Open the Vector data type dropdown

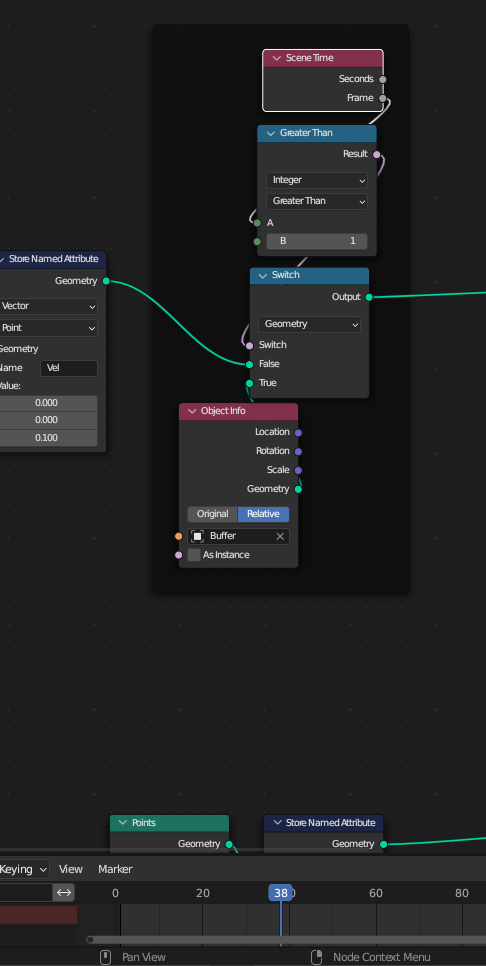tap(48, 306)
